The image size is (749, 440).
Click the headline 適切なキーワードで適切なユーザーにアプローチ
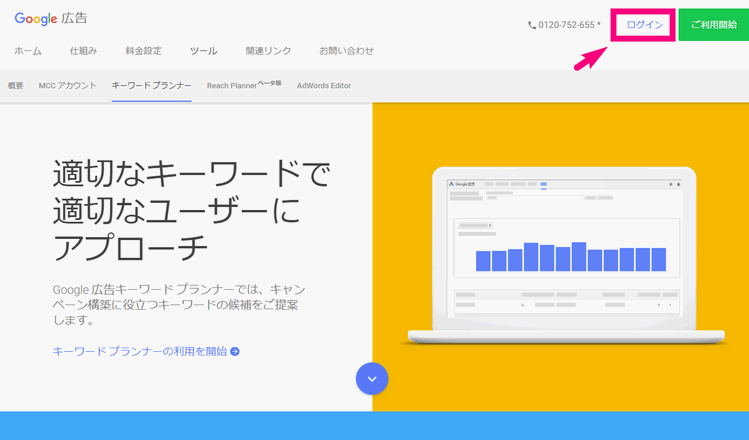pyautogui.click(x=191, y=210)
